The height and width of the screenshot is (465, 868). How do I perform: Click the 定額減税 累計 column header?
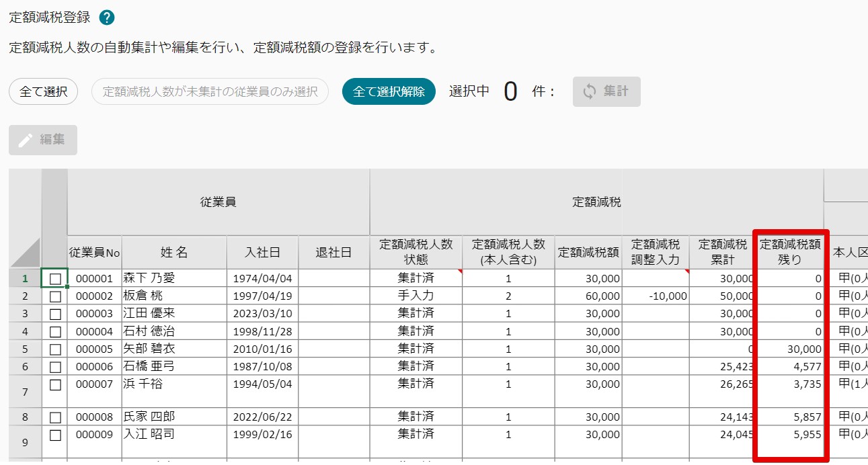click(x=723, y=253)
